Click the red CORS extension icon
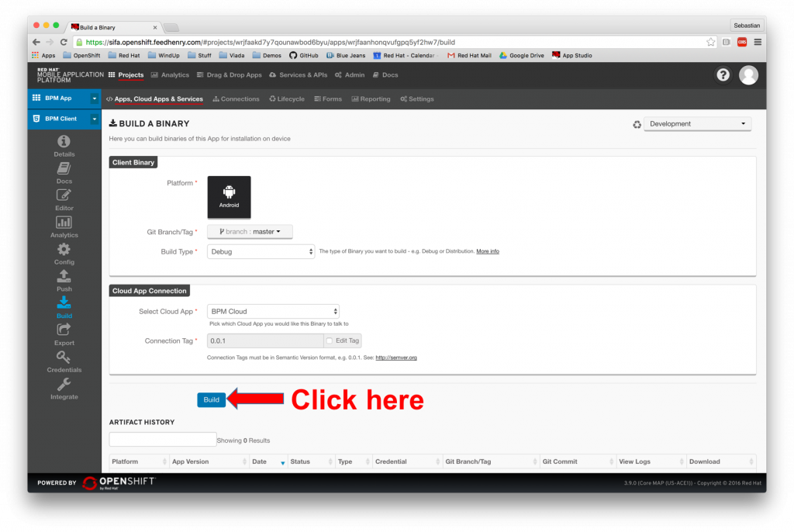 [742, 42]
